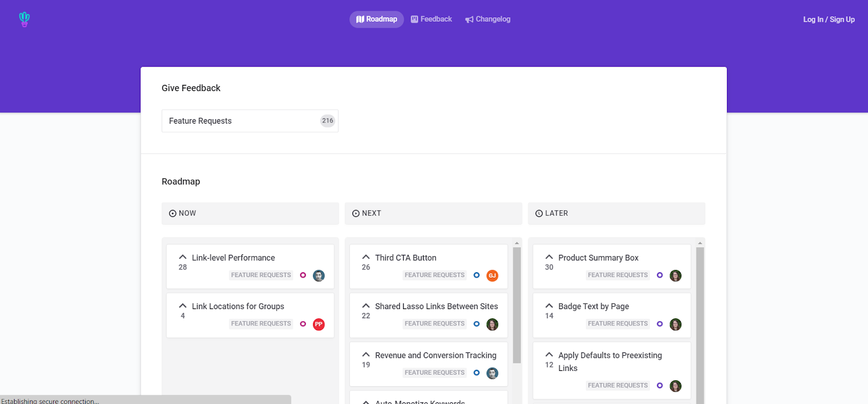The image size is (868, 404).
Task: Open Badge Text by Page post
Action: (x=593, y=307)
